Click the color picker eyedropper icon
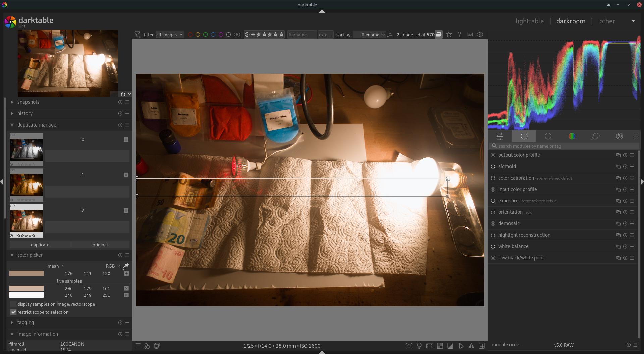The height and width of the screenshot is (354, 644). [126, 266]
